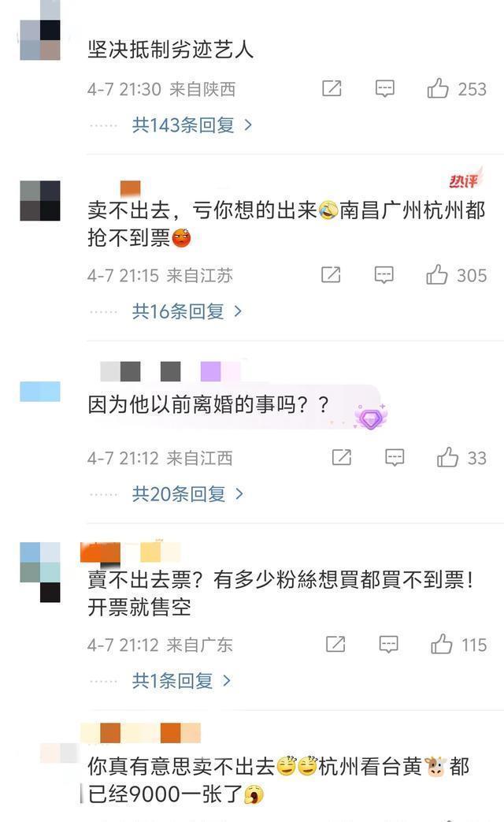504x822 pixels.
Task: Click the purple diamond badge on comment
Action: pos(370,418)
